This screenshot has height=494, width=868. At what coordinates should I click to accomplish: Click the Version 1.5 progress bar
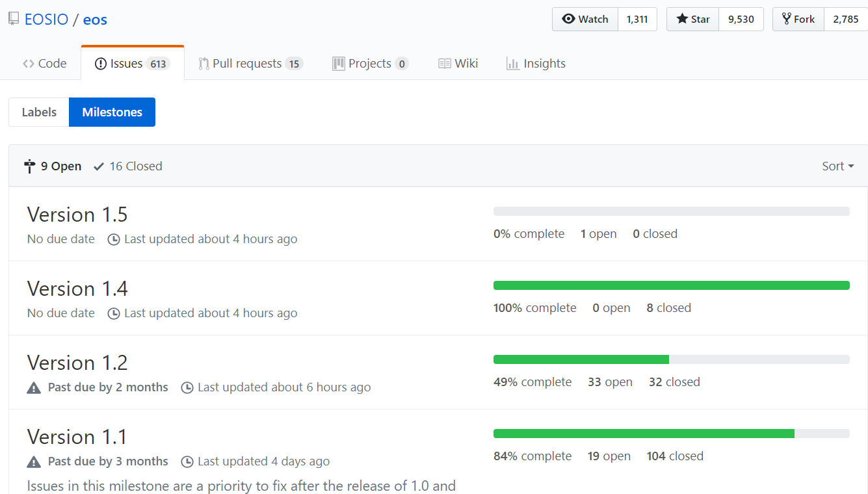coord(672,211)
